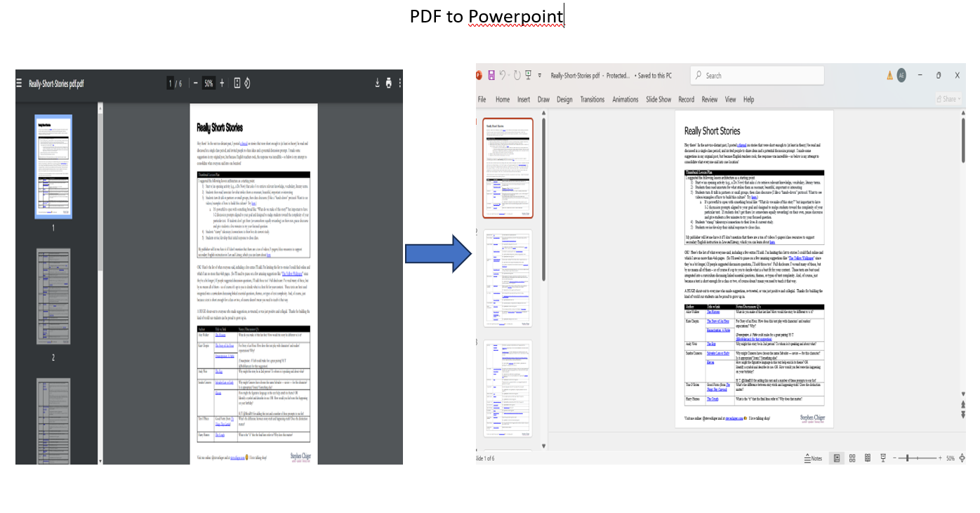Go to the Record ribbon tab
Image resolution: width=980 pixels, height=513 pixels.
click(x=687, y=100)
